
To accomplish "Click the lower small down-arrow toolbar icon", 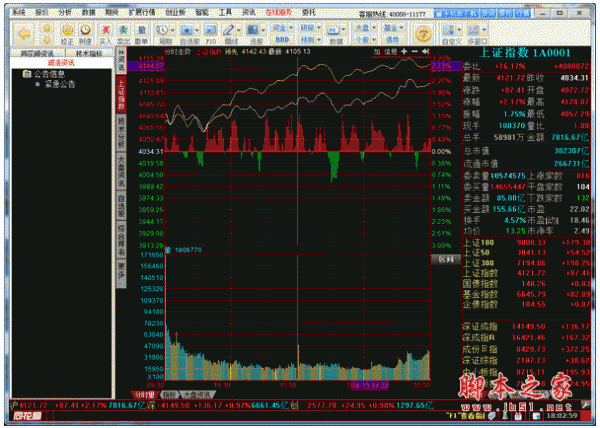I will [x=47, y=39].
